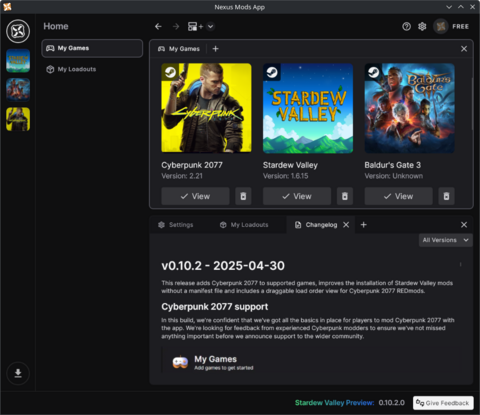Open the Nexus Mods home logo in sidebar
This screenshot has width=480, height=415.
[x=18, y=31]
